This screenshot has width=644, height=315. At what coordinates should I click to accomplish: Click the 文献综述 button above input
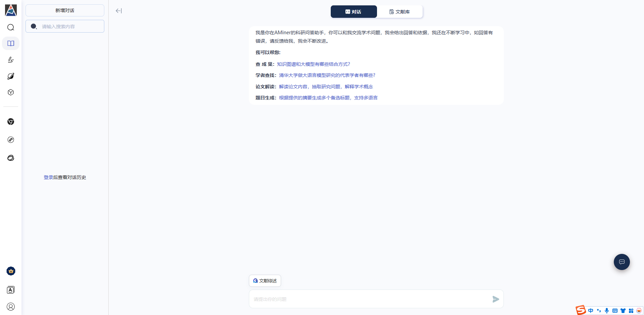tap(265, 281)
